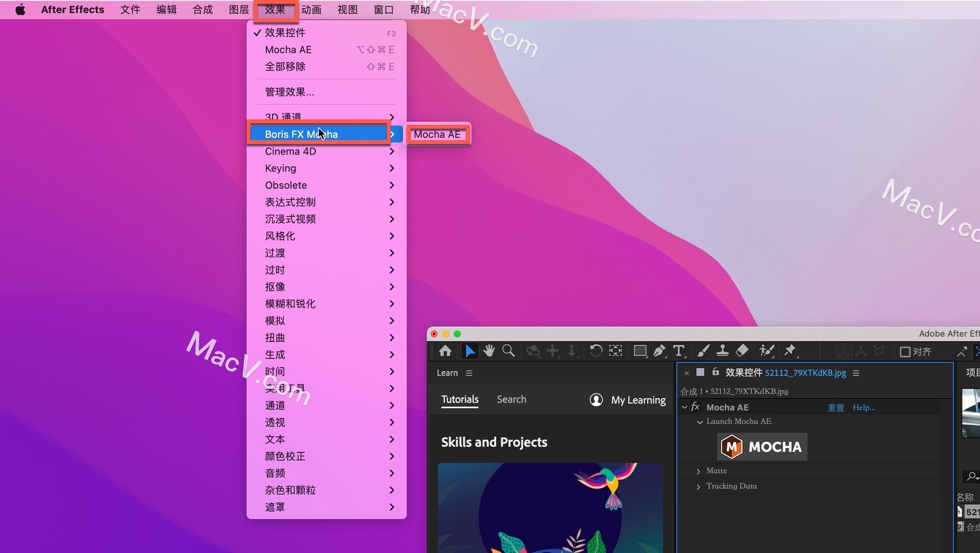Select the Selection arrow tool

[x=470, y=351]
